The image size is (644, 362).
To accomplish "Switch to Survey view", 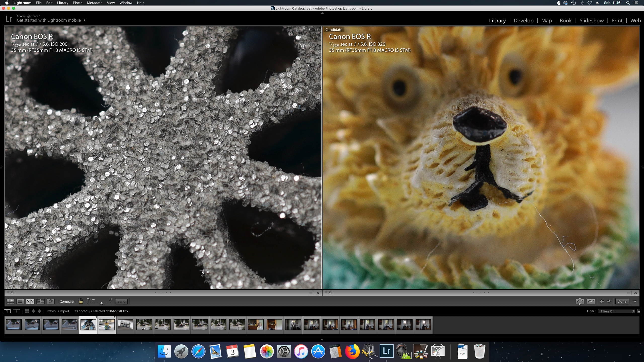I will click(41, 301).
